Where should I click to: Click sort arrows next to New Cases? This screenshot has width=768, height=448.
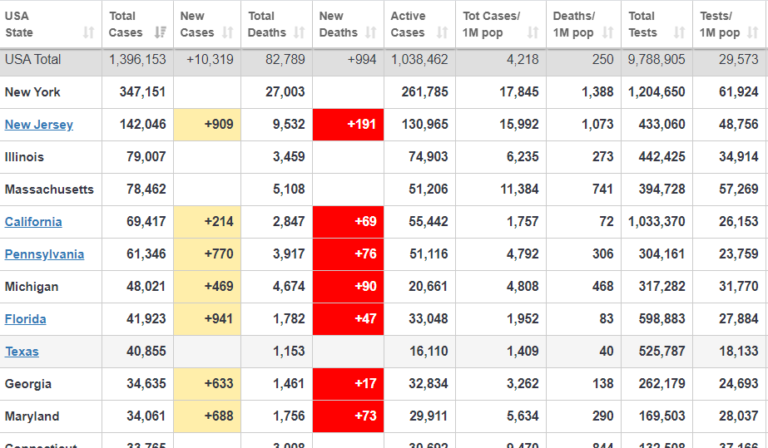229,33
